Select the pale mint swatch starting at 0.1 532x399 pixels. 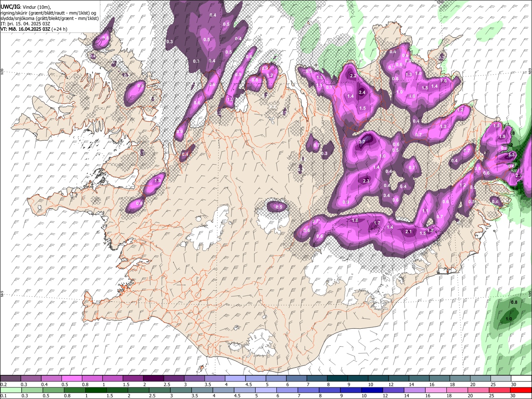pos(11,390)
